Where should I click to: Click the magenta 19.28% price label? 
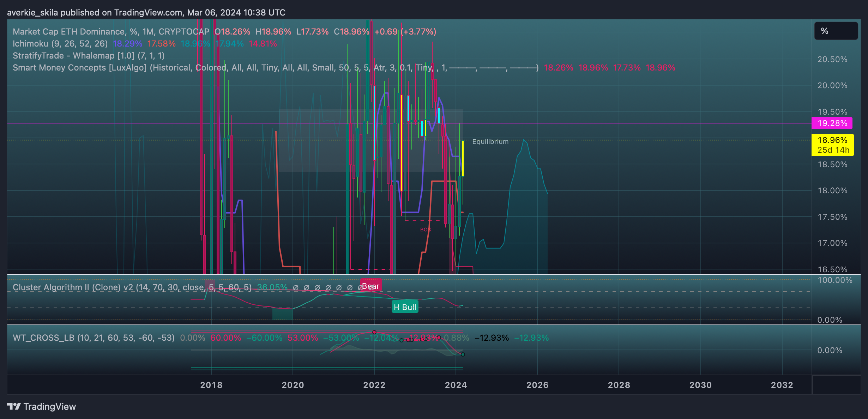pyautogui.click(x=832, y=123)
